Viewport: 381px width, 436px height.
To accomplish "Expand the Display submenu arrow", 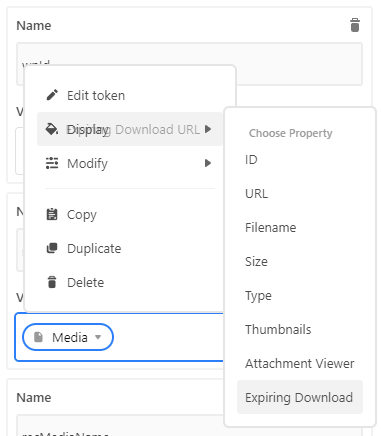I will (x=208, y=129).
